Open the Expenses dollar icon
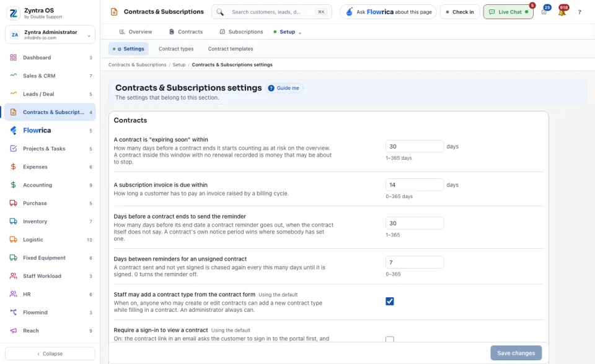Image resolution: width=595 pixels, height=364 pixels. [x=13, y=167]
